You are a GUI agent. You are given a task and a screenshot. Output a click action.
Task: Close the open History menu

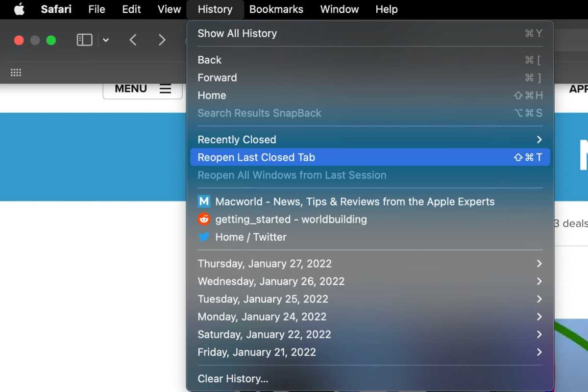point(215,9)
